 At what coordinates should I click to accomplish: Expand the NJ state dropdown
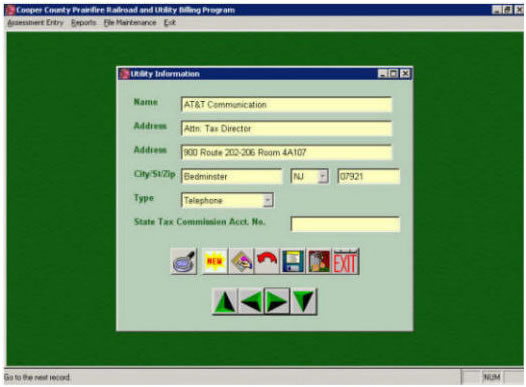(322, 176)
